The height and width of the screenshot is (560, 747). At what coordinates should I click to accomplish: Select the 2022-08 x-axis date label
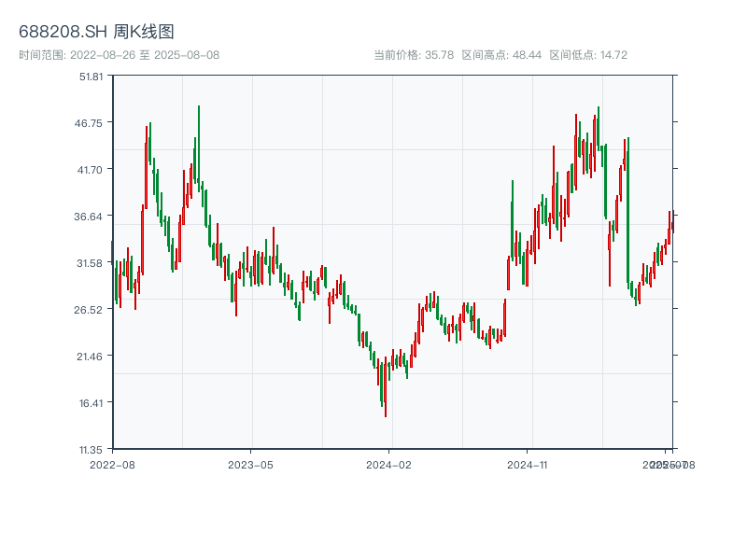tap(112, 464)
